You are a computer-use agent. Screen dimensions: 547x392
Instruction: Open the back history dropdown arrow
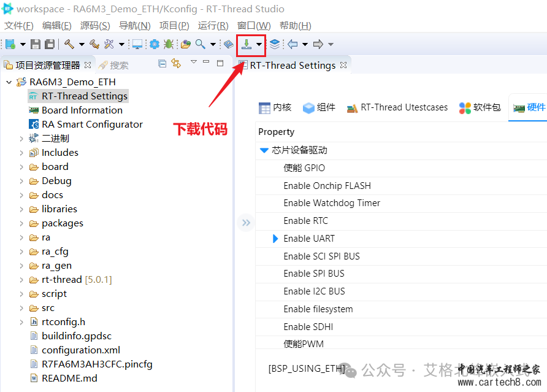click(305, 44)
